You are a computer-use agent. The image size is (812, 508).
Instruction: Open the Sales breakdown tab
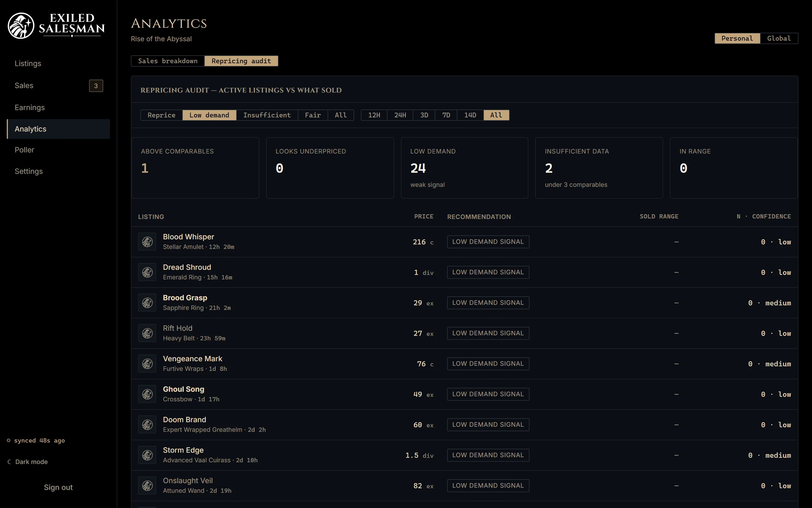pyautogui.click(x=168, y=61)
